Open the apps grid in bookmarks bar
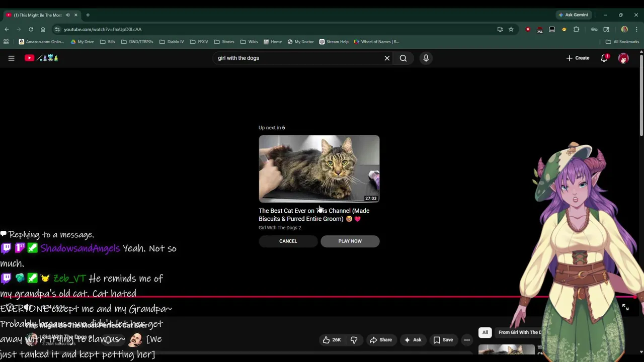 (7, 42)
